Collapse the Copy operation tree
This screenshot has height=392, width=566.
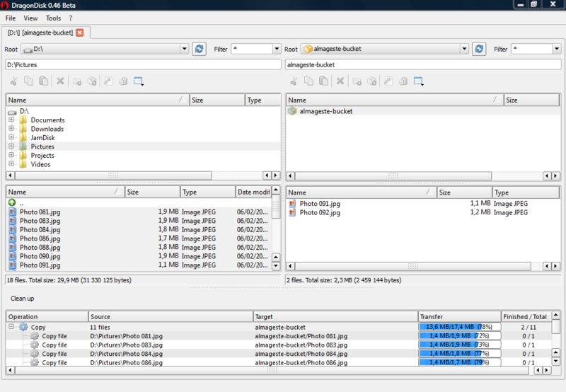11,327
